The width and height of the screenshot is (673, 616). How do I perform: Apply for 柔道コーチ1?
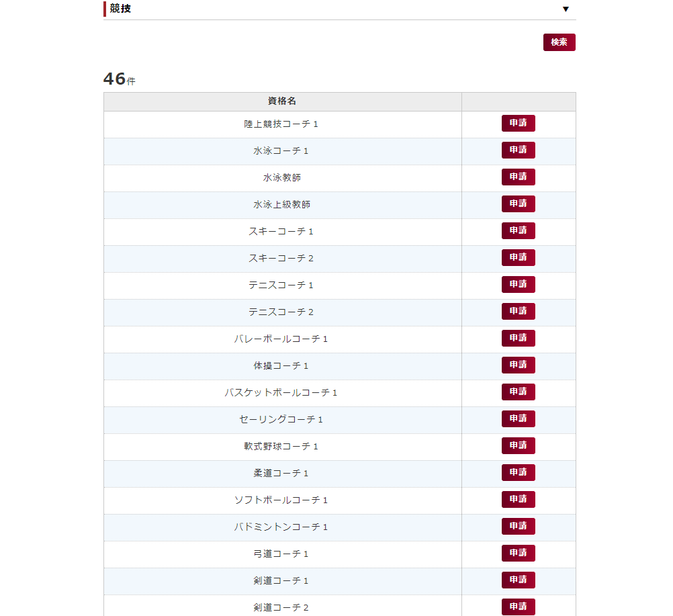tap(518, 473)
